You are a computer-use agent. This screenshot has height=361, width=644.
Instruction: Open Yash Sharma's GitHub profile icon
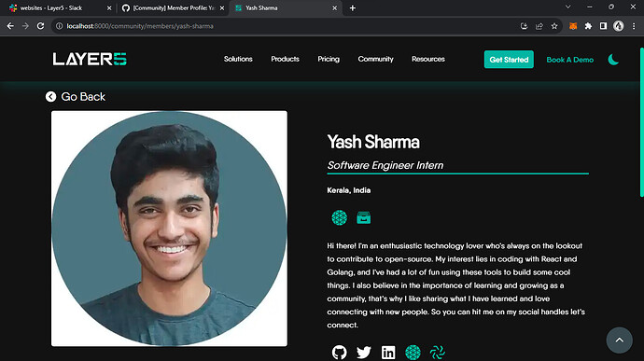point(339,352)
